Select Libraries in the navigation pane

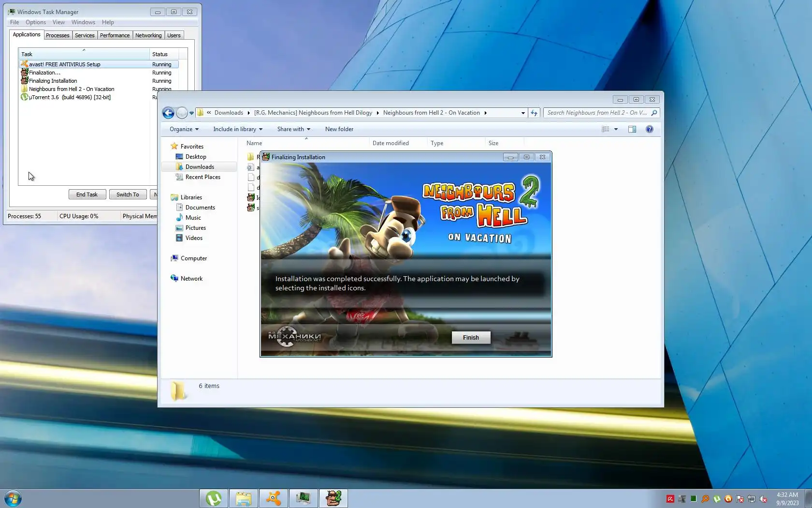tap(187, 197)
